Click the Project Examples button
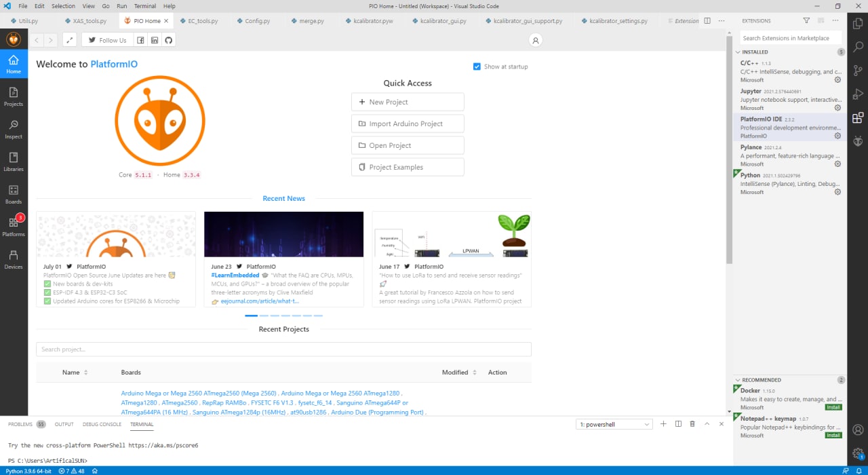The image size is (868, 475). click(x=408, y=167)
